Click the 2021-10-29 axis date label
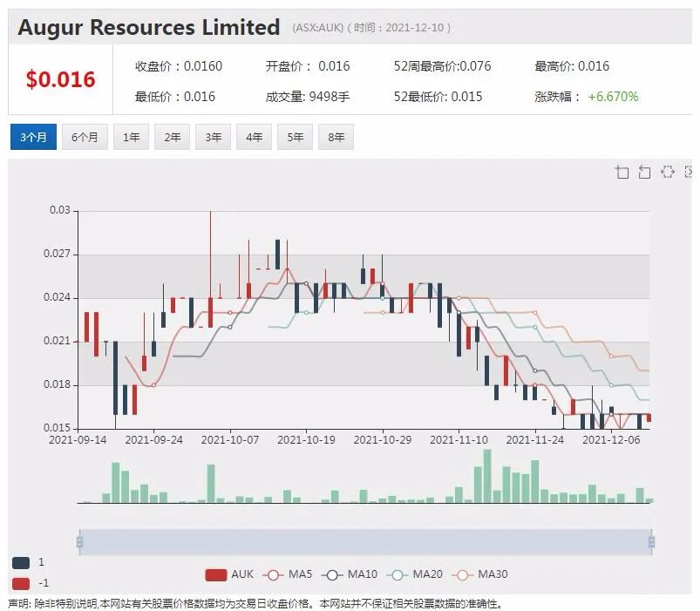 tap(383, 440)
